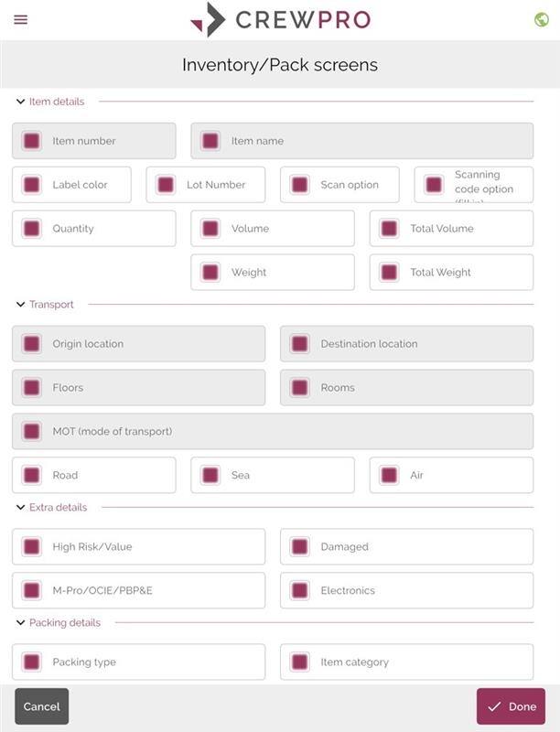
Task: Toggle the Label color checkbox
Action: (x=30, y=185)
